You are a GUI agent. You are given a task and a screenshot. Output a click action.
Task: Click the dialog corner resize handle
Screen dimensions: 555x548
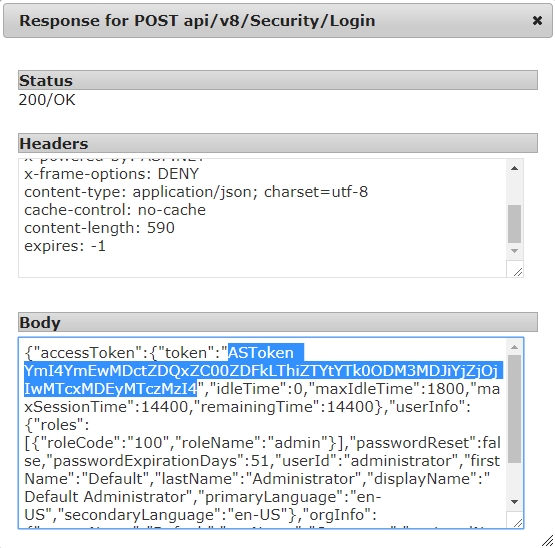click(548, 541)
